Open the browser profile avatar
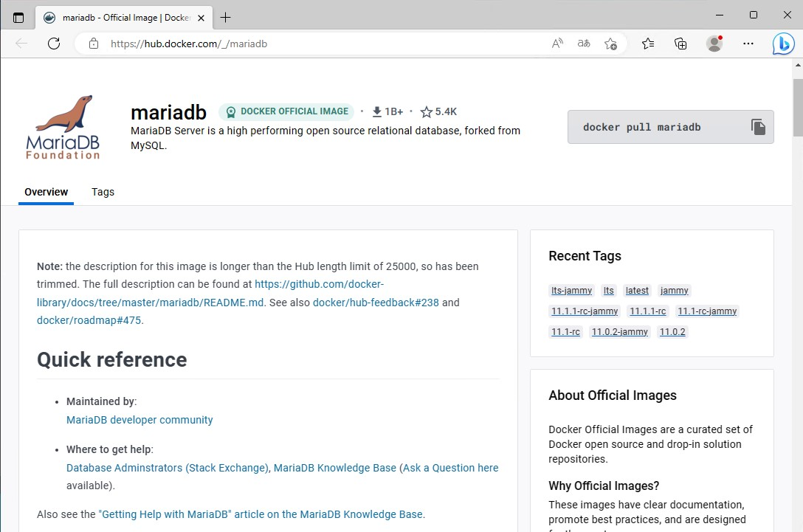This screenshot has width=803, height=532. click(714, 44)
